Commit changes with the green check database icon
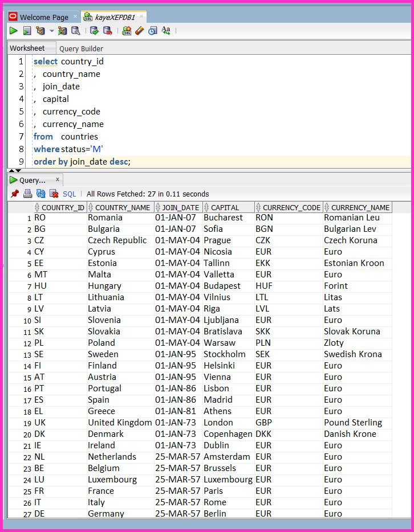Screen dimensions: 414x532 pyautogui.click(x=94, y=31)
